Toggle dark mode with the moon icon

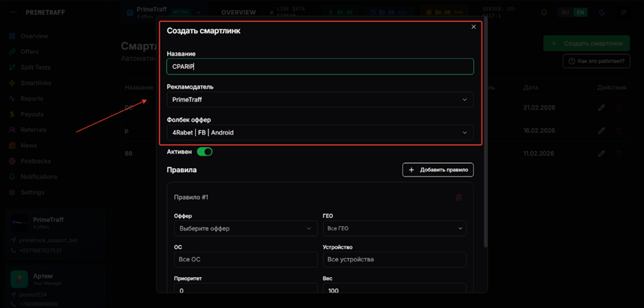click(x=602, y=12)
